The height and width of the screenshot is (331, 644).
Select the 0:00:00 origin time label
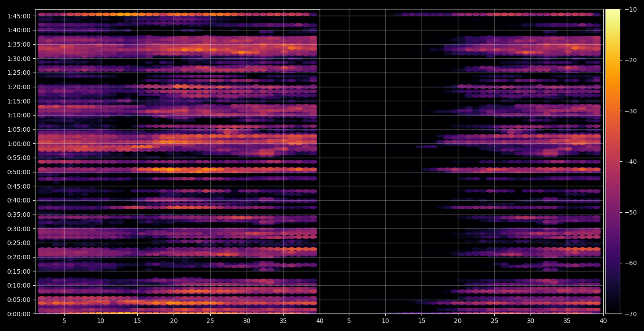click(x=19, y=314)
